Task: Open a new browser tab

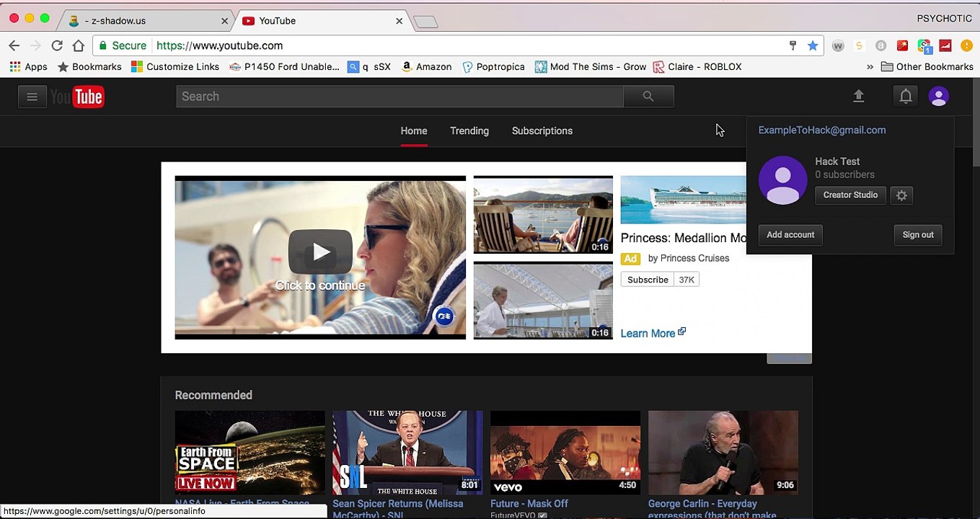Action: [x=425, y=22]
